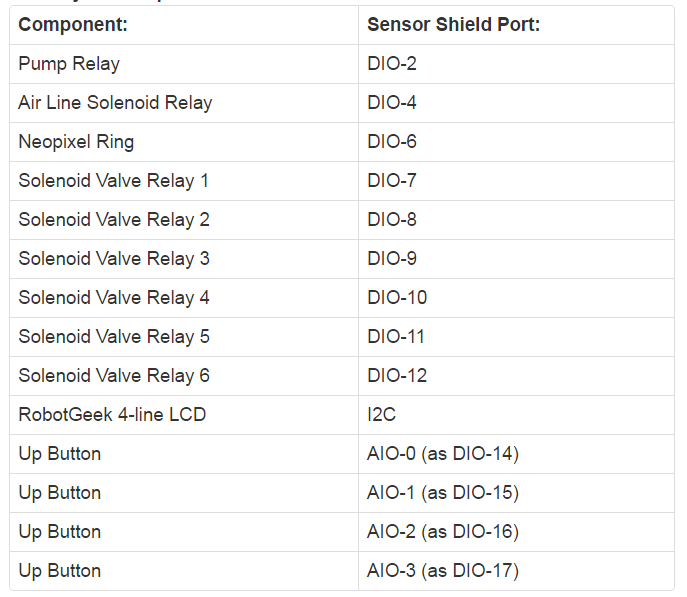Select the "Solenoid Valve Relay 4" row label
Image resolution: width=687 pixels, height=597 pixels.
pyautogui.click(x=113, y=298)
